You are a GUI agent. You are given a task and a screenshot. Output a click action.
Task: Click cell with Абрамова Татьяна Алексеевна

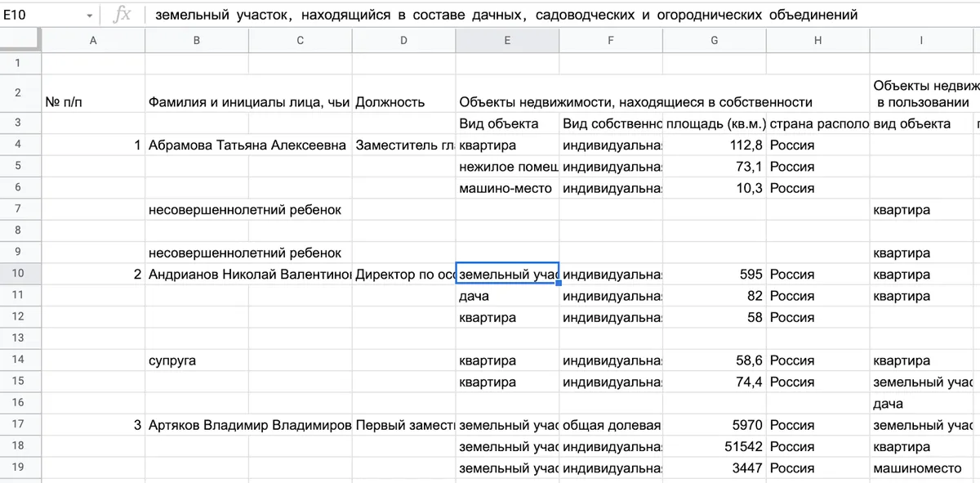point(248,145)
